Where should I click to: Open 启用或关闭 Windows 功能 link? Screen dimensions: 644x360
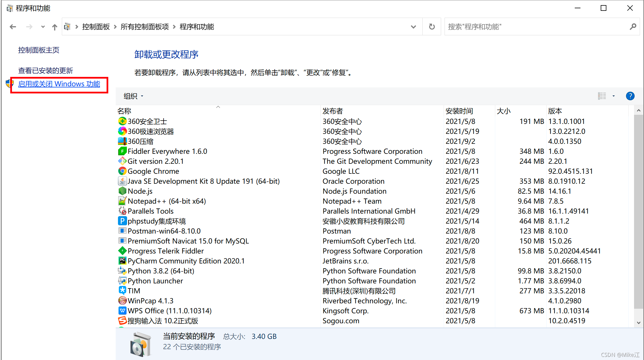pos(59,84)
